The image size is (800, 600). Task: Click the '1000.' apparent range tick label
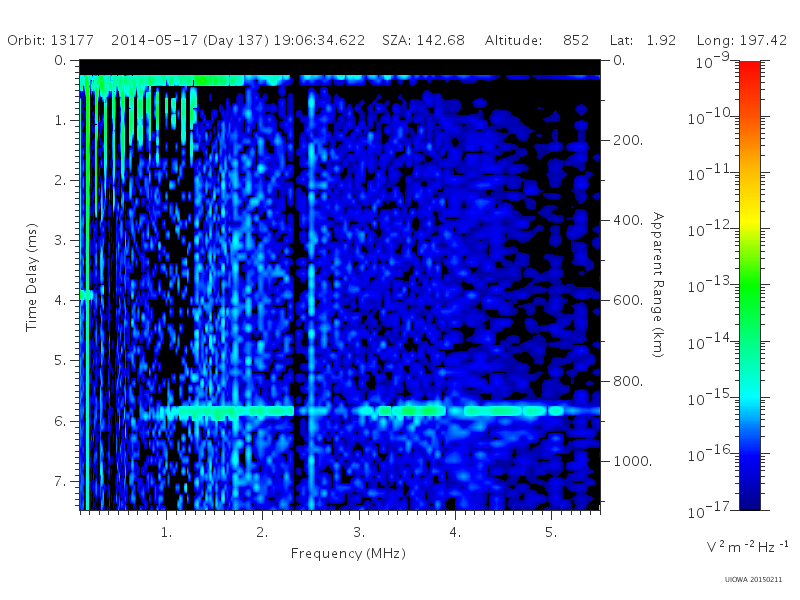coord(632,461)
